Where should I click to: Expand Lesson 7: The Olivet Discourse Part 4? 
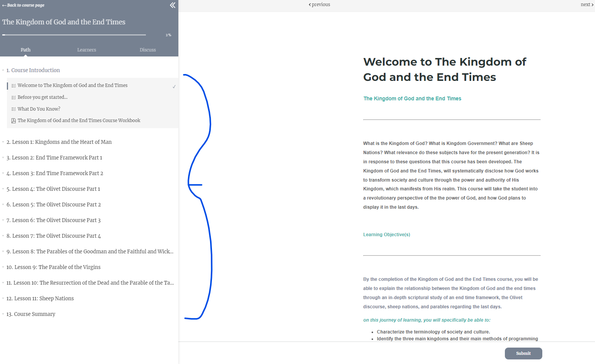(x=3, y=236)
